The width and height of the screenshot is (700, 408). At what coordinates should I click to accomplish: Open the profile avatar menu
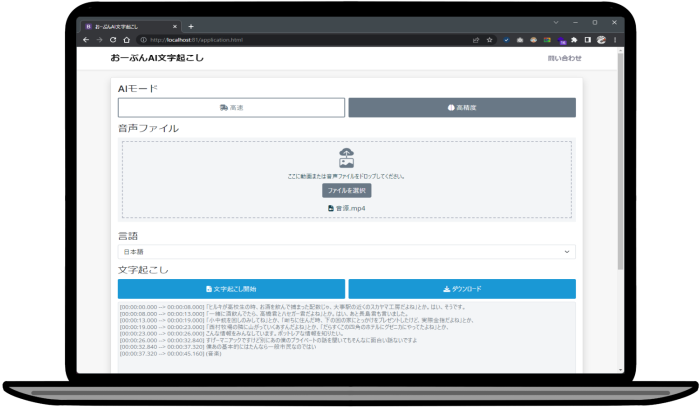[601, 40]
